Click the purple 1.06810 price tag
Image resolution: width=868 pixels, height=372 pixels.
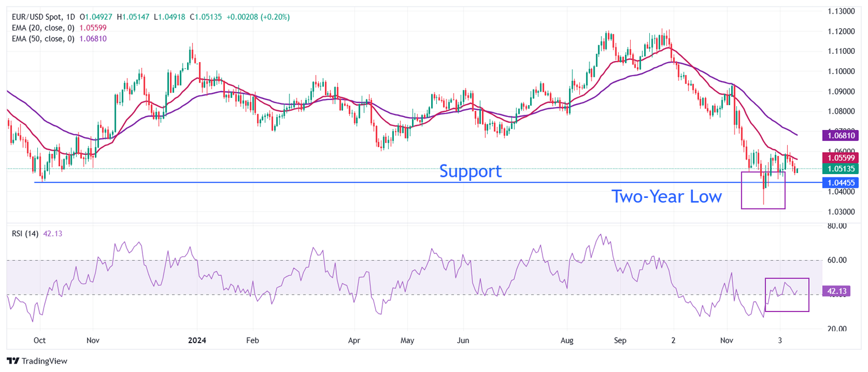point(842,135)
